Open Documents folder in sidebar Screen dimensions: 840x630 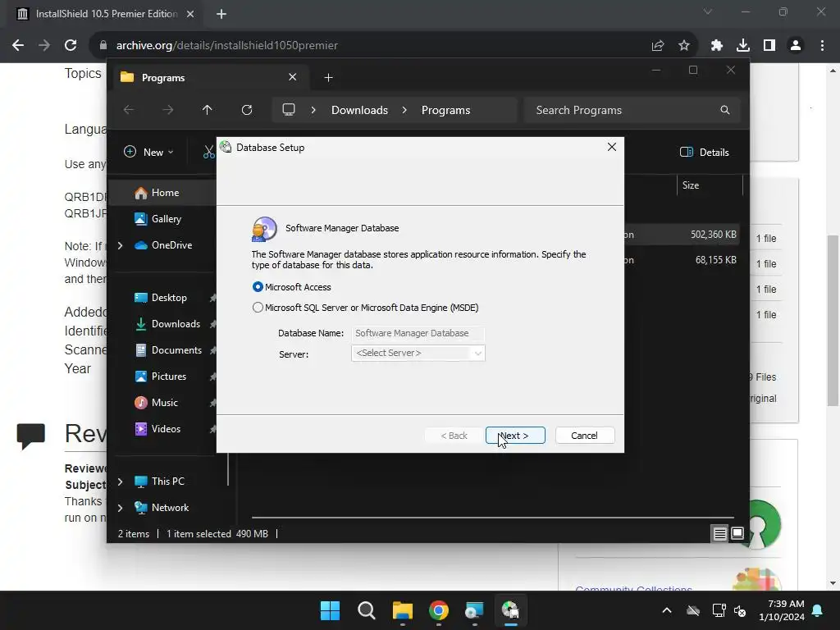click(167, 350)
